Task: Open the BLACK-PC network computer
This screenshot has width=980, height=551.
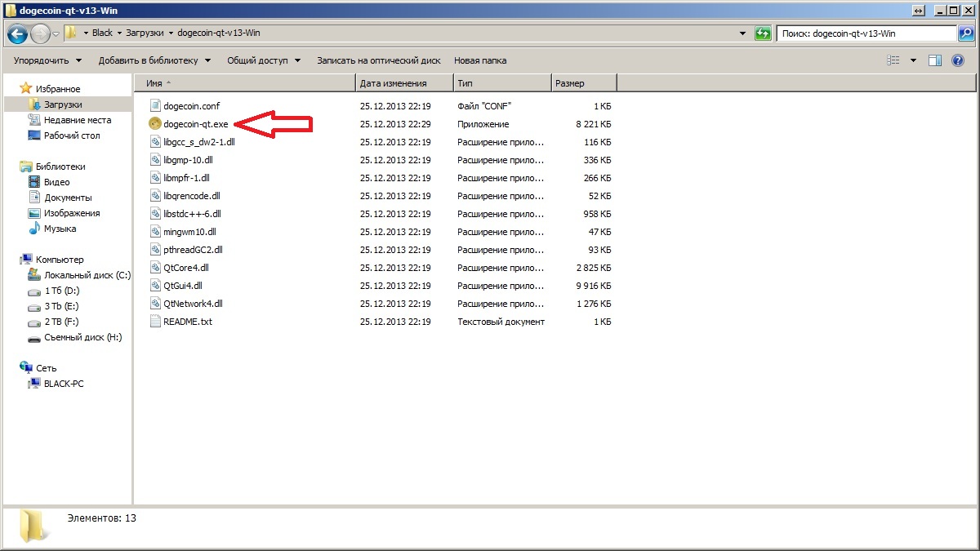Action: 64,384
